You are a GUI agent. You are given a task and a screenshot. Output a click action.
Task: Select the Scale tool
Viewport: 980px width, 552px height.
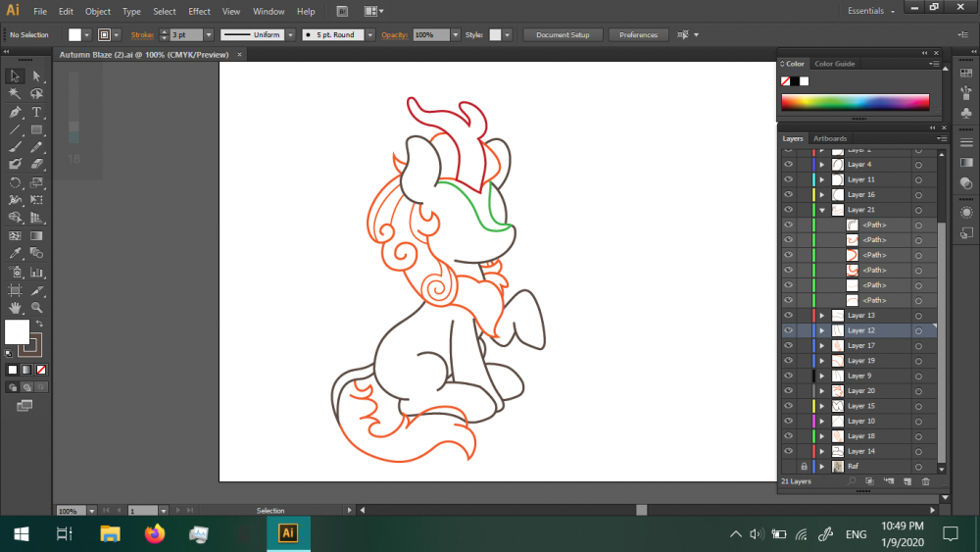37,183
